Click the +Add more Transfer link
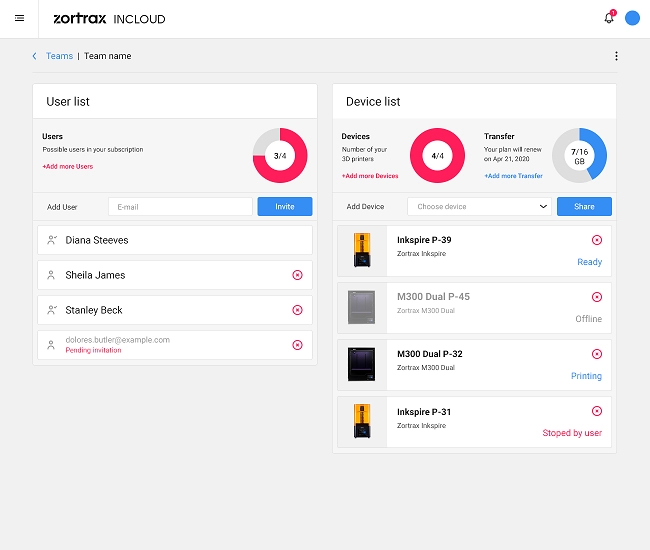The width and height of the screenshot is (650, 550). coord(513,176)
